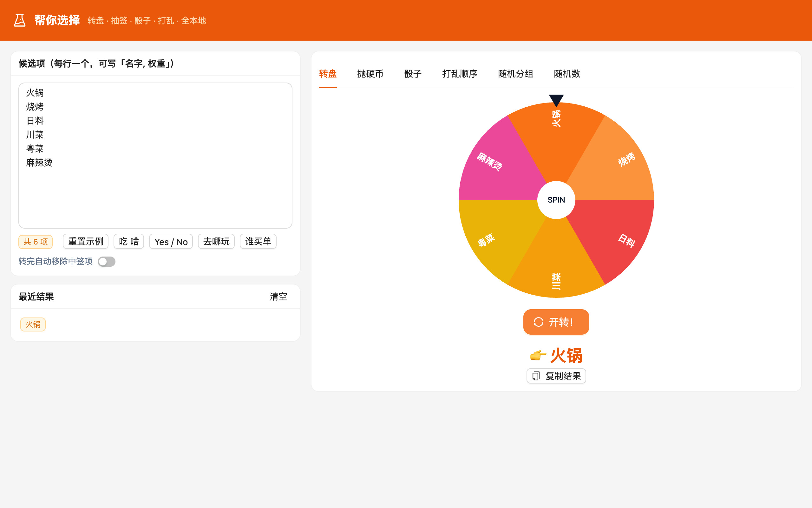Screen dimensions: 812x508
Task: Click the 重置示例 button
Action: click(86, 241)
